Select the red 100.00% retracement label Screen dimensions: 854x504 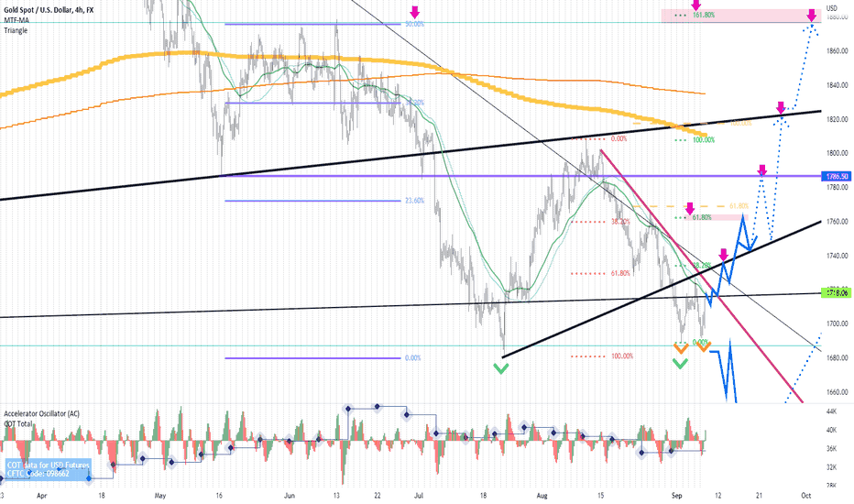point(622,356)
